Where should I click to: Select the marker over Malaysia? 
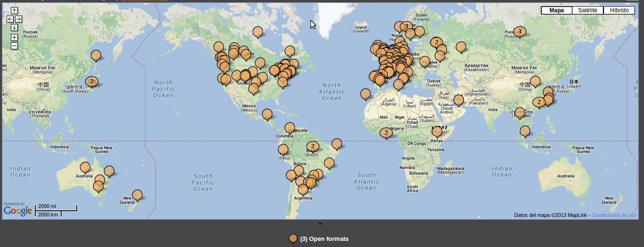pos(525,131)
